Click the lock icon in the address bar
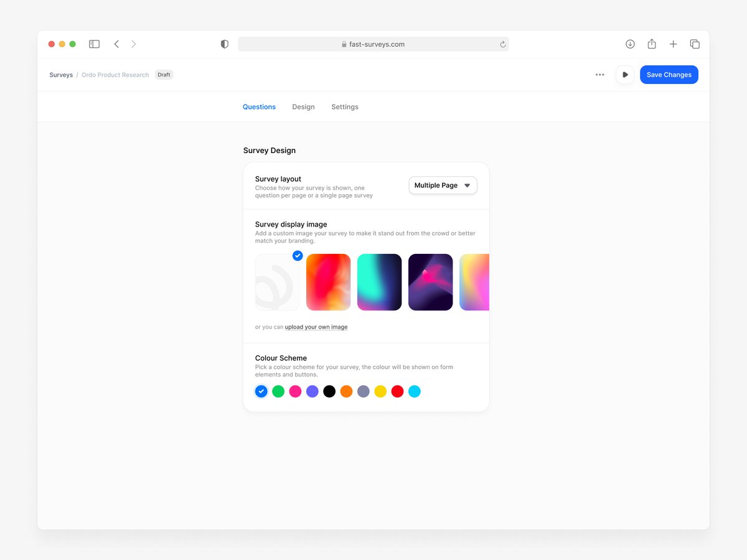 click(344, 44)
